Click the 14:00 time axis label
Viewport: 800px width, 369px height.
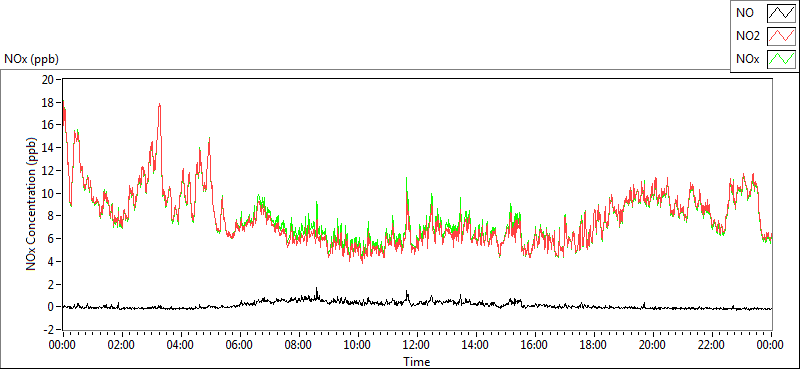(x=476, y=345)
